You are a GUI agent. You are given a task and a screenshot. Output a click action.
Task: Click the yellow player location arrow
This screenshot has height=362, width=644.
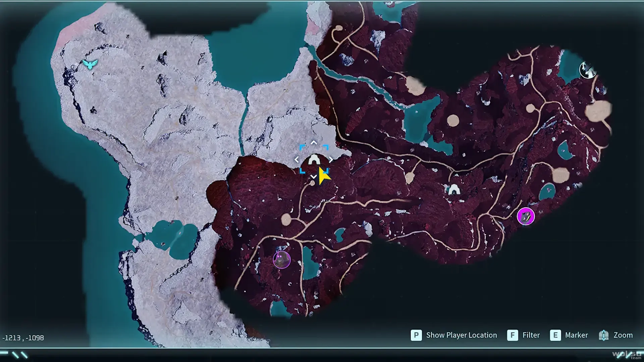coord(324,176)
